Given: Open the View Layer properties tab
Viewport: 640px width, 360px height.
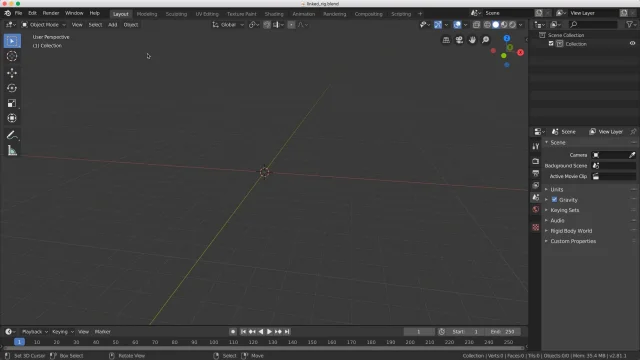Looking at the screenshot, I should click(536, 185).
